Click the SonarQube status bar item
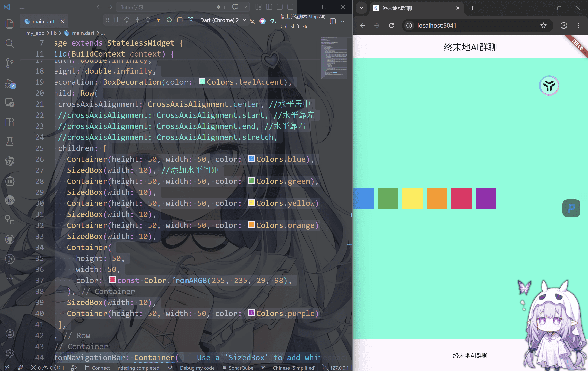Image resolution: width=588 pixels, height=371 pixels. (x=238, y=368)
